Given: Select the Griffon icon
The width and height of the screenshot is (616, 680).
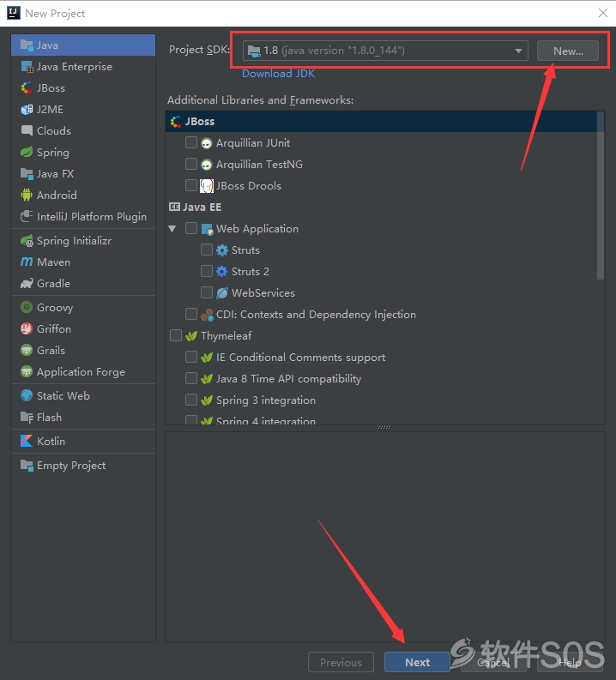Looking at the screenshot, I should tap(27, 328).
